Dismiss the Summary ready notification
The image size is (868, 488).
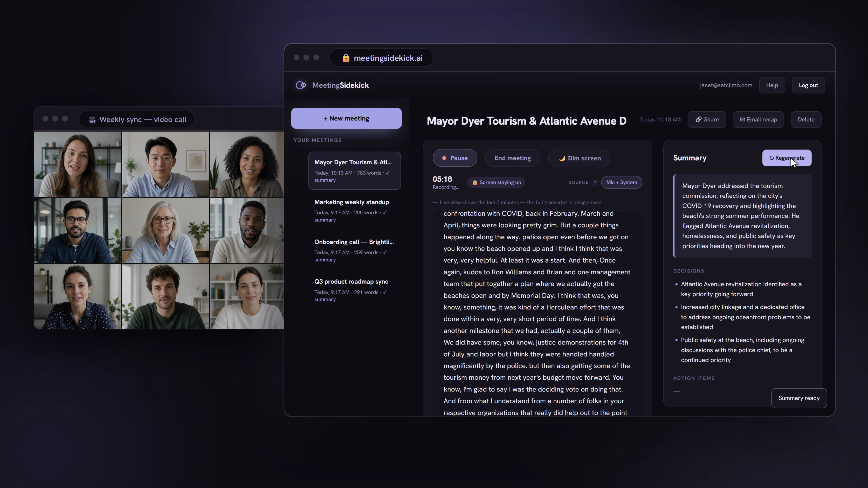tap(799, 398)
